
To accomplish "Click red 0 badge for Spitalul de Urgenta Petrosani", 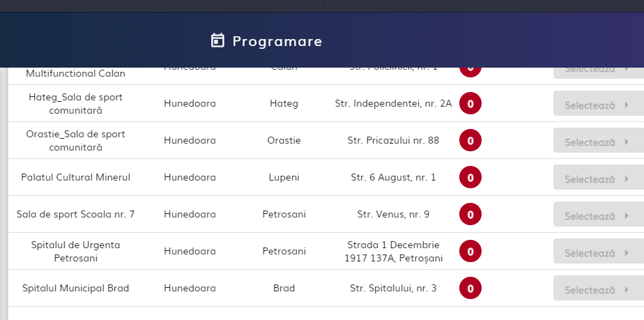I will tap(470, 252).
